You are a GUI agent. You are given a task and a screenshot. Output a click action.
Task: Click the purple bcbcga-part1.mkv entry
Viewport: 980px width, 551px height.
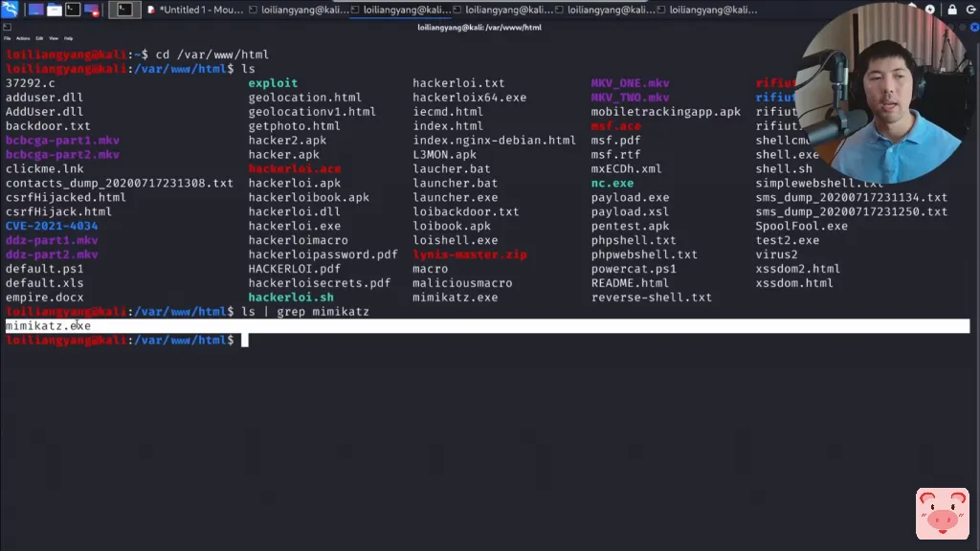pos(62,141)
